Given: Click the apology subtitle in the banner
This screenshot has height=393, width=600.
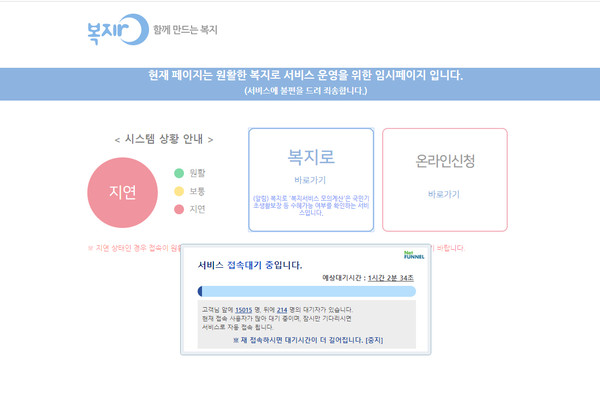Looking at the screenshot, I should [306, 91].
